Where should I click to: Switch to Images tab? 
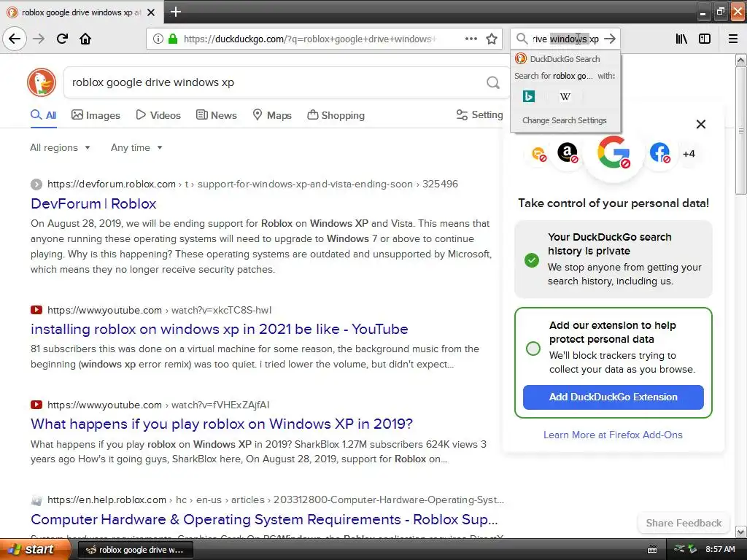tap(96, 114)
